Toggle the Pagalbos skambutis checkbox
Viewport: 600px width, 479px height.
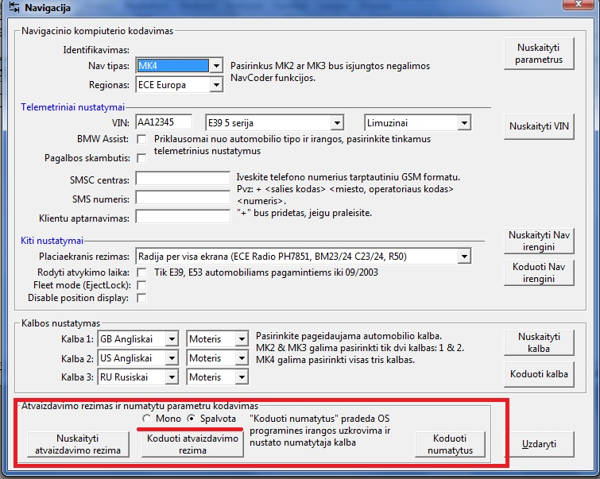(142, 158)
